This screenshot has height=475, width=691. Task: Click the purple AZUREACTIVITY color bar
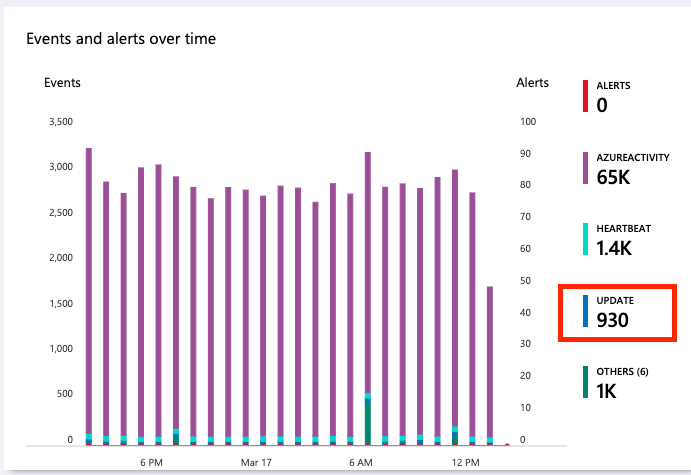tap(585, 168)
